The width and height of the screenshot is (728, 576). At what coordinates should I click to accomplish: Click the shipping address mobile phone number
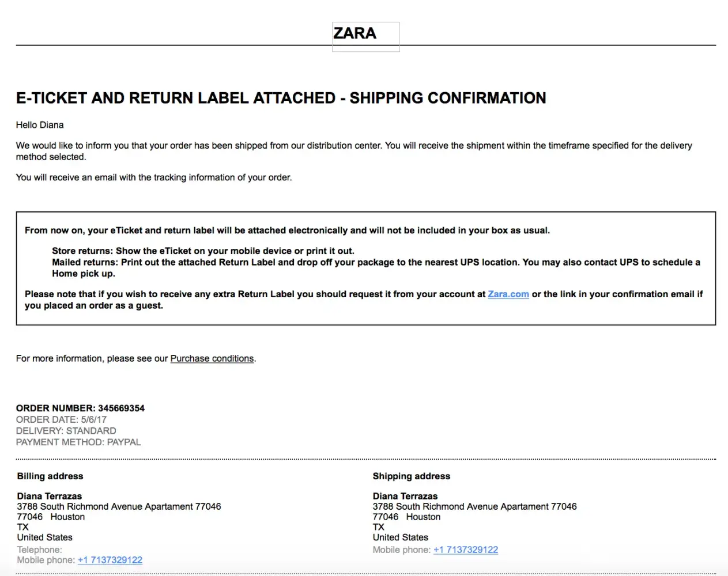(x=466, y=550)
